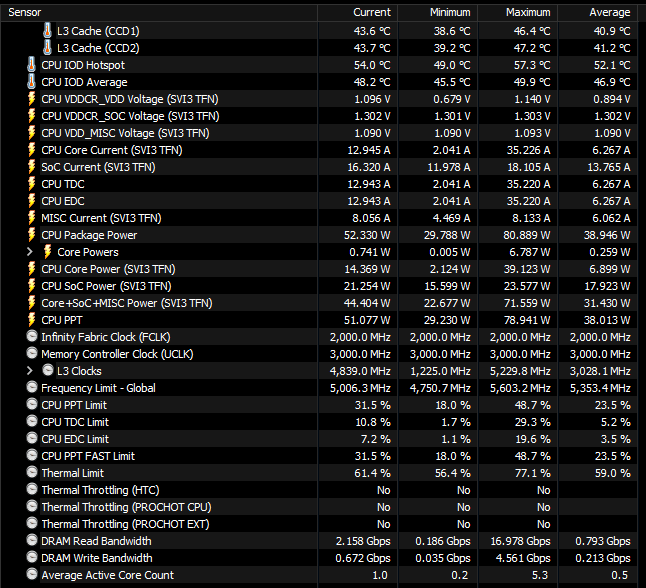Viewport: 646px width, 588px height.
Task: Click the lightning icon for CPU VDDCR_SOC Voltage
Action: click(31, 116)
